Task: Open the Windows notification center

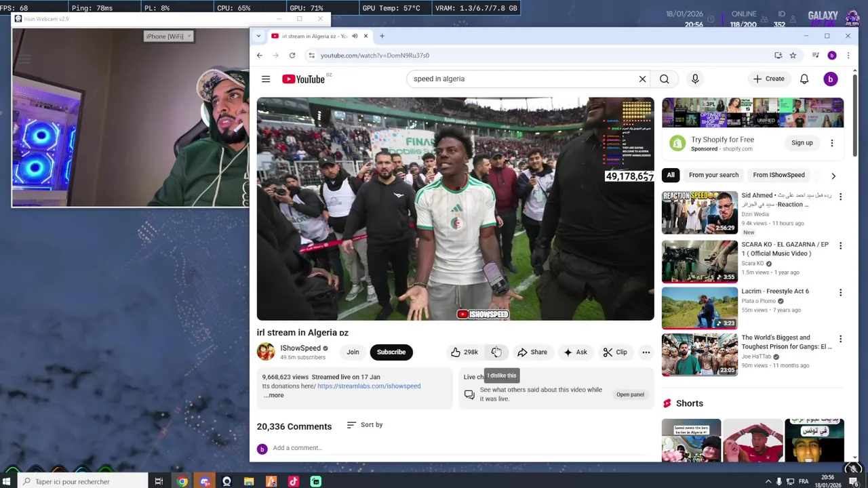Action: [854, 481]
